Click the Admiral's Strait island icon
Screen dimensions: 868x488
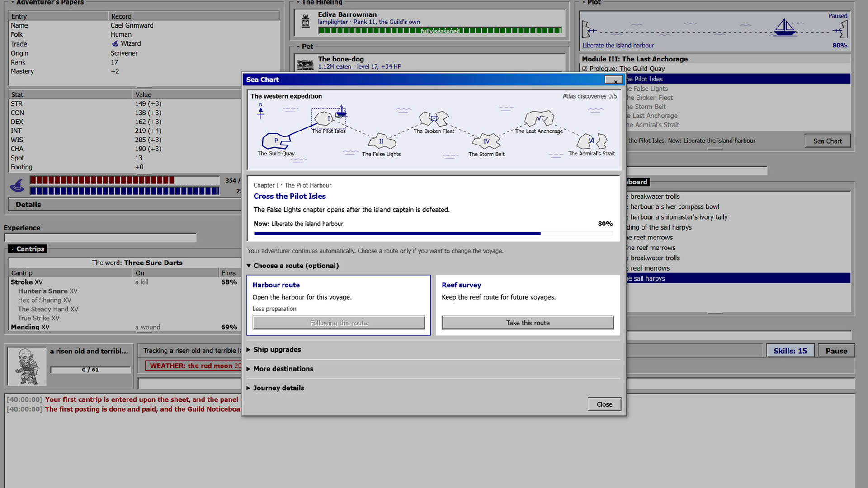tap(592, 141)
